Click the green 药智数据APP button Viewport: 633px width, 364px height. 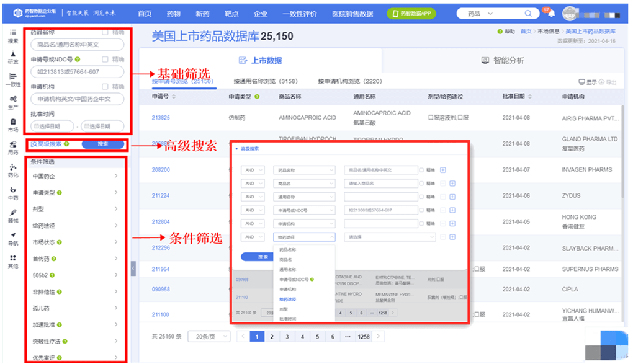(411, 13)
